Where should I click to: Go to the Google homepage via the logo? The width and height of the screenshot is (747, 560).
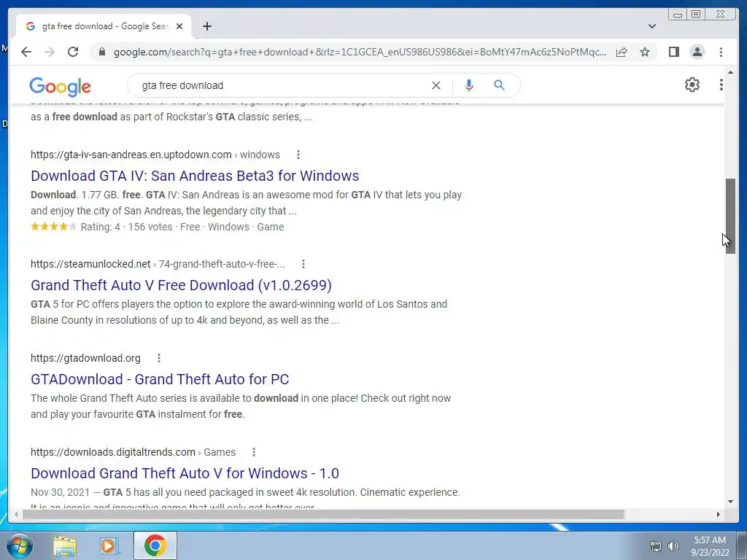tap(60, 87)
